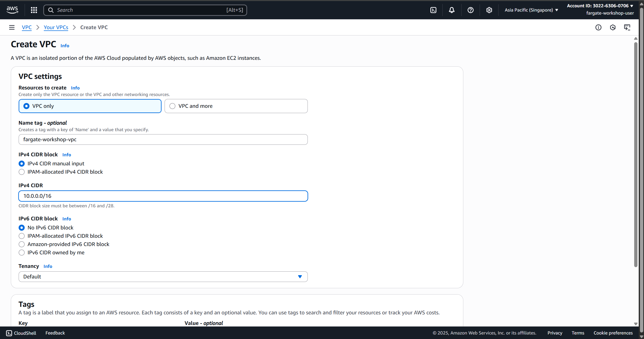The height and width of the screenshot is (339, 644).
Task: Open the Account ID menu
Action: (x=600, y=6)
